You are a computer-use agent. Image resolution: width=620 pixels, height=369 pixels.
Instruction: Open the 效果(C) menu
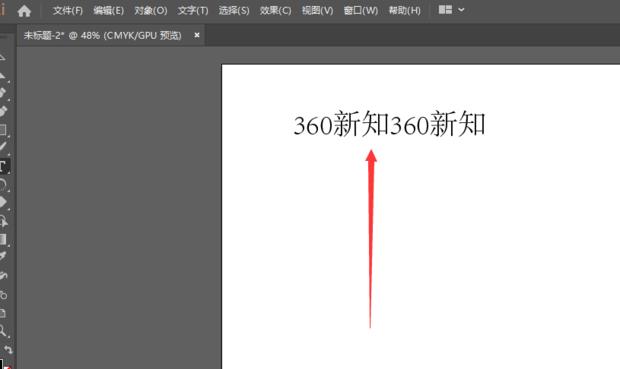click(275, 11)
